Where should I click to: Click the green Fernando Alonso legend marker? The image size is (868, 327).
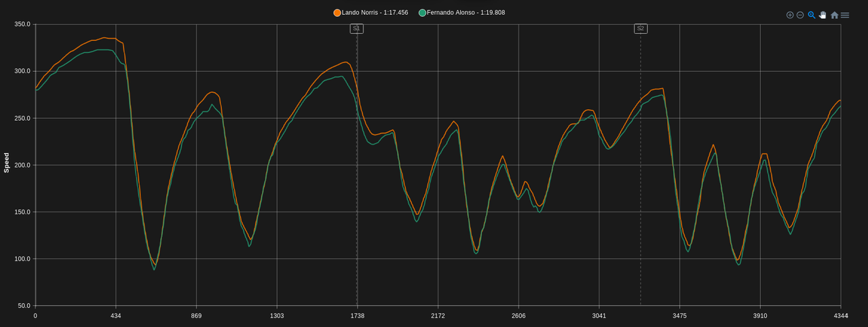point(423,13)
